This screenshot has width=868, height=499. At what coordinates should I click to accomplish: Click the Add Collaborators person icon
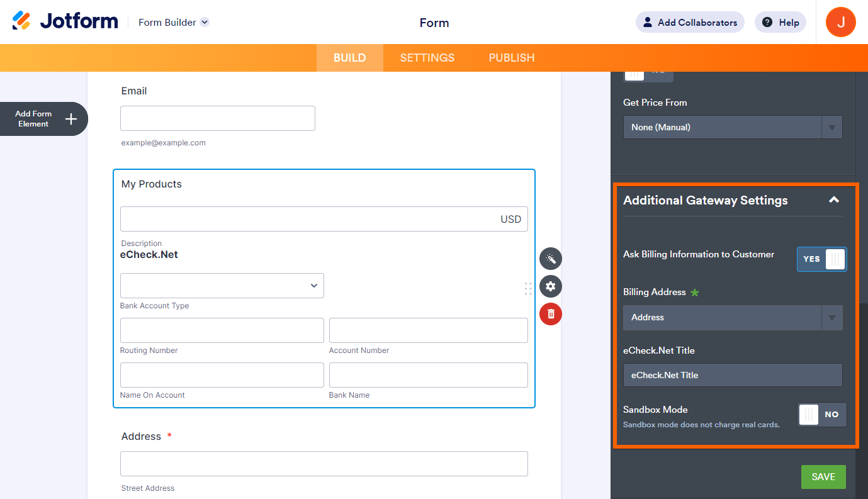point(648,23)
